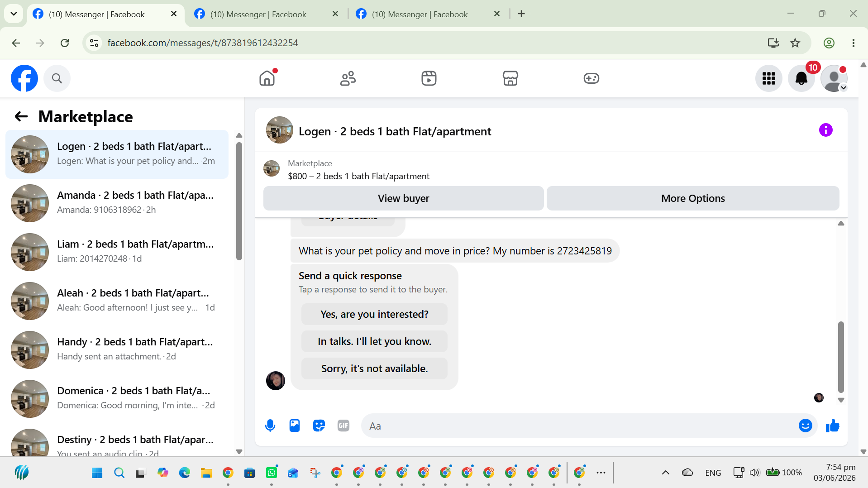
Task: Click Logen listing thumbnail in chat header
Action: pos(280,130)
